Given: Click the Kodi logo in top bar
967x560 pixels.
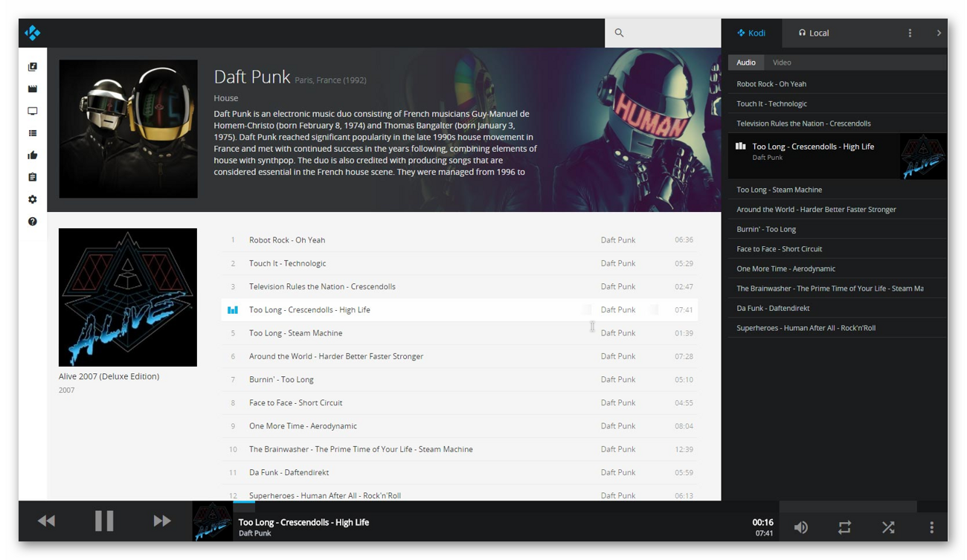Looking at the screenshot, I should click(33, 33).
